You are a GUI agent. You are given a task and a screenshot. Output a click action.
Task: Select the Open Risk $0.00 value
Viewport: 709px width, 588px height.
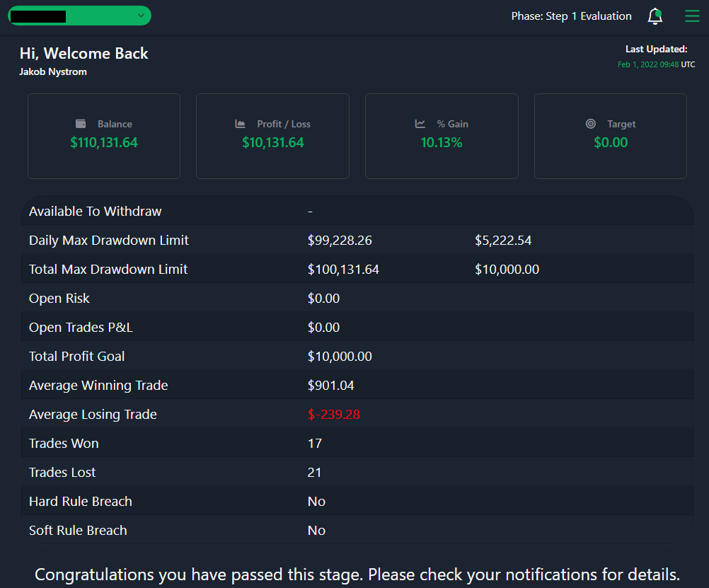(x=323, y=299)
